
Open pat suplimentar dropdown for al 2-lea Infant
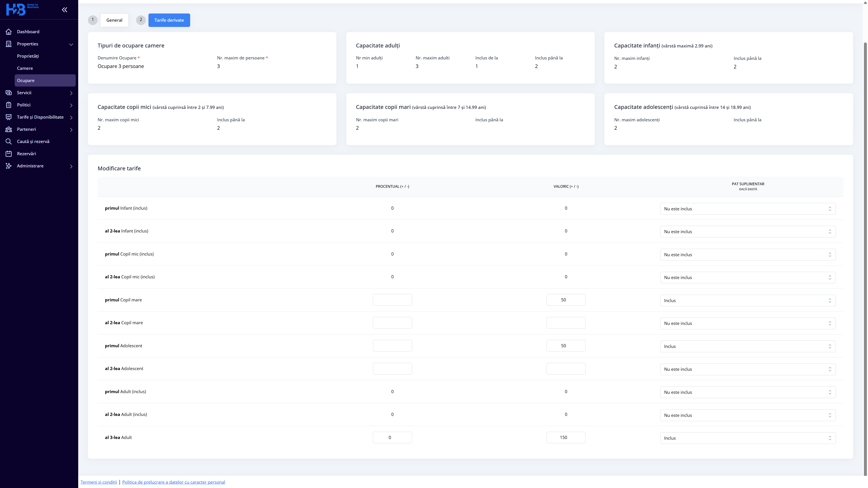click(x=748, y=232)
